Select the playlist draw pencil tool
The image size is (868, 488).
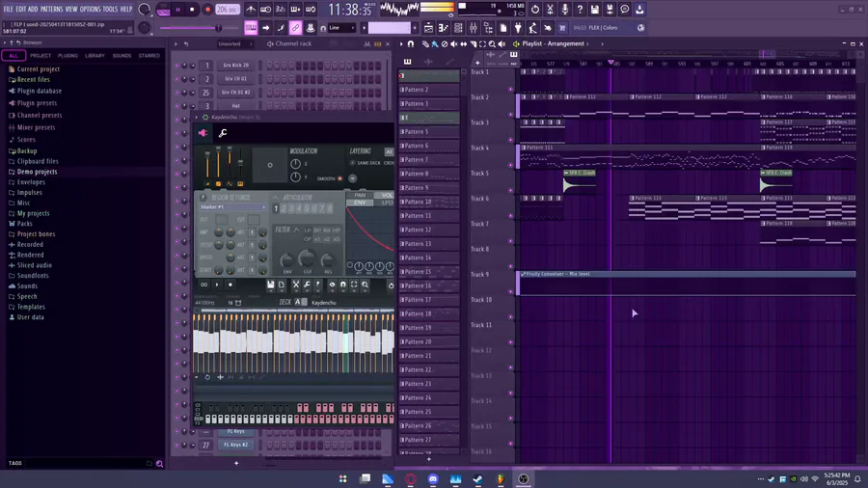coord(425,43)
